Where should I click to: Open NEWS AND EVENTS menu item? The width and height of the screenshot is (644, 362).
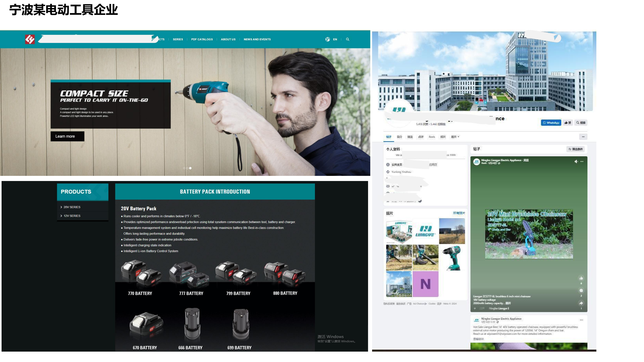pyautogui.click(x=257, y=39)
